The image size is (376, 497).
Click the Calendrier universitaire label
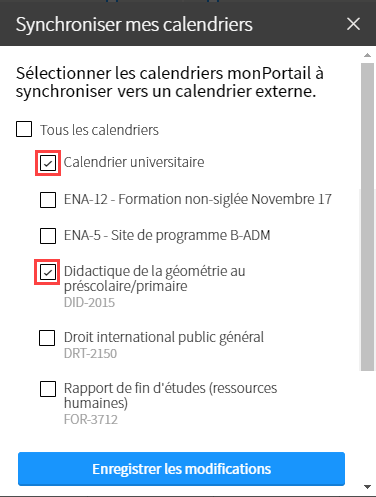click(x=134, y=162)
